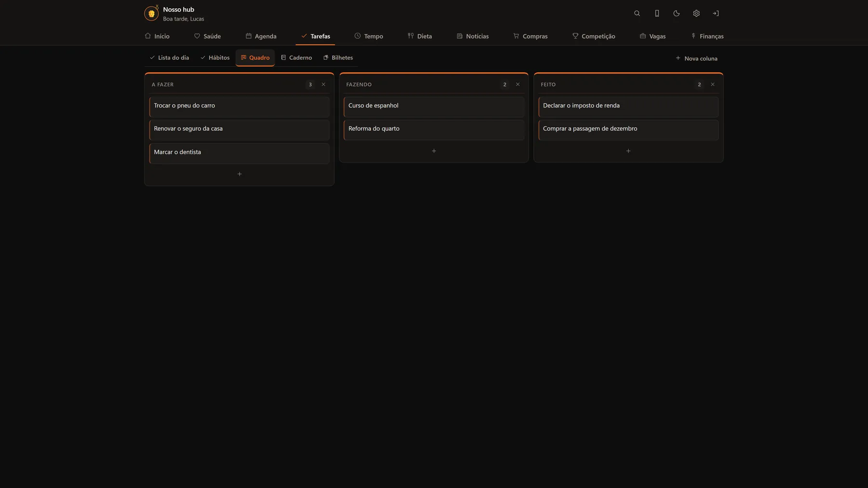
Task: Switch to the Agenda tab
Action: (x=261, y=36)
